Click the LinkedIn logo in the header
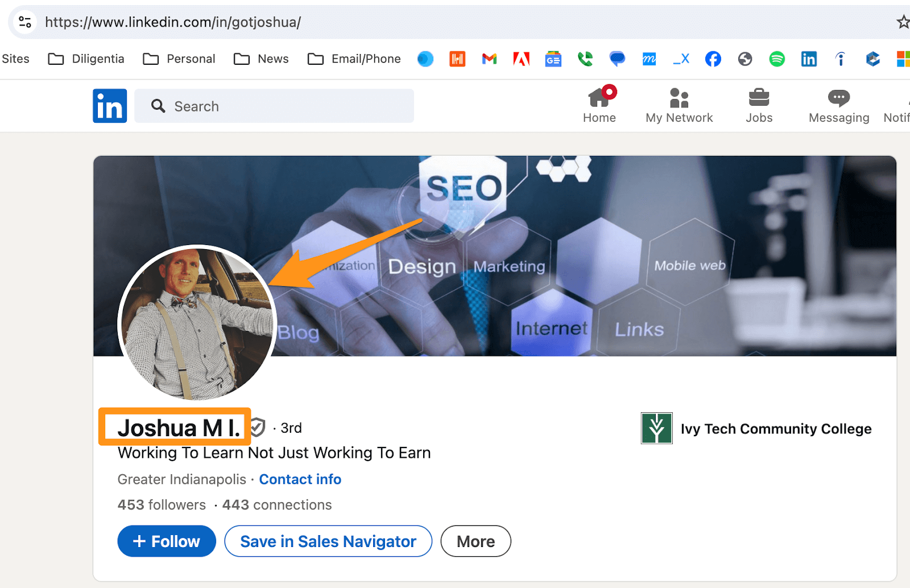The image size is (910, 588). (110, 106)
